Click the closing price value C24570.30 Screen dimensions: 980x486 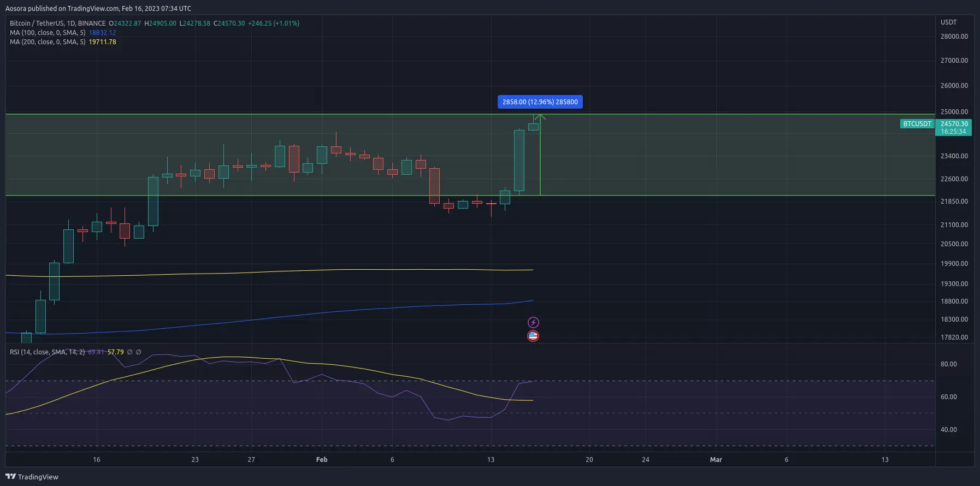pos(229,23)
